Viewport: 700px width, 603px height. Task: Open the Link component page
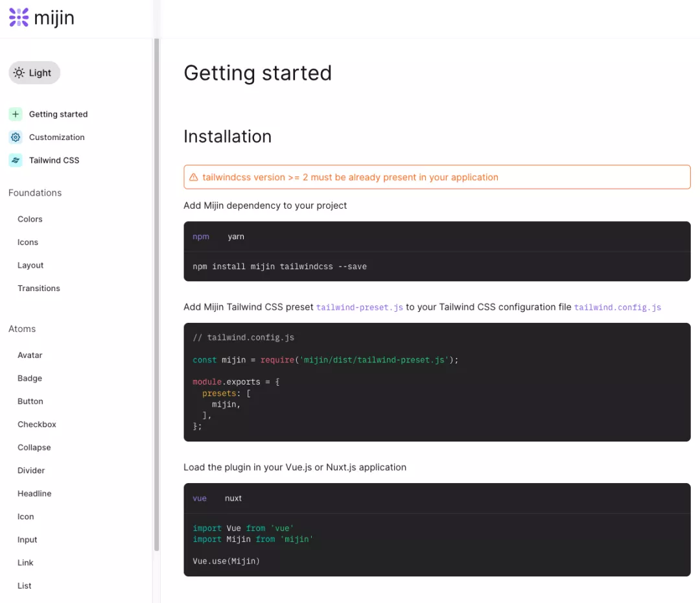coord(25,563)
